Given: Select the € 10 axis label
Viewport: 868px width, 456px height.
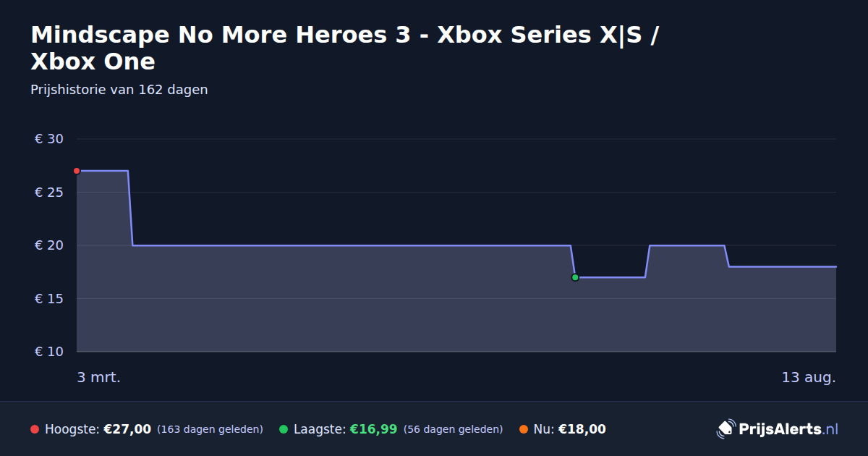Looking at the screenshot, I should click(49, 352).
